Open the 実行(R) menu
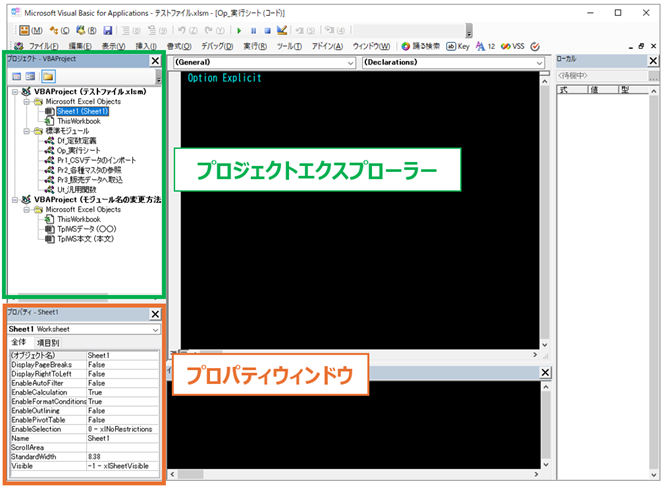 coord(255,46)
